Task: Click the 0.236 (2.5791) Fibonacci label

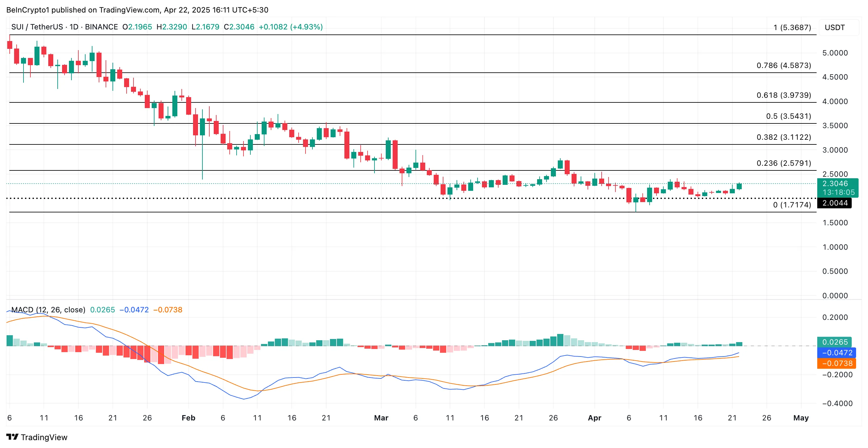Action: 783,163
